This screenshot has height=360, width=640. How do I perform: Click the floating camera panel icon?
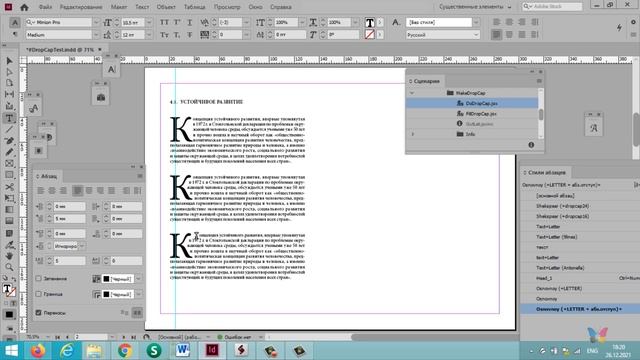click(x=101, y=98)
